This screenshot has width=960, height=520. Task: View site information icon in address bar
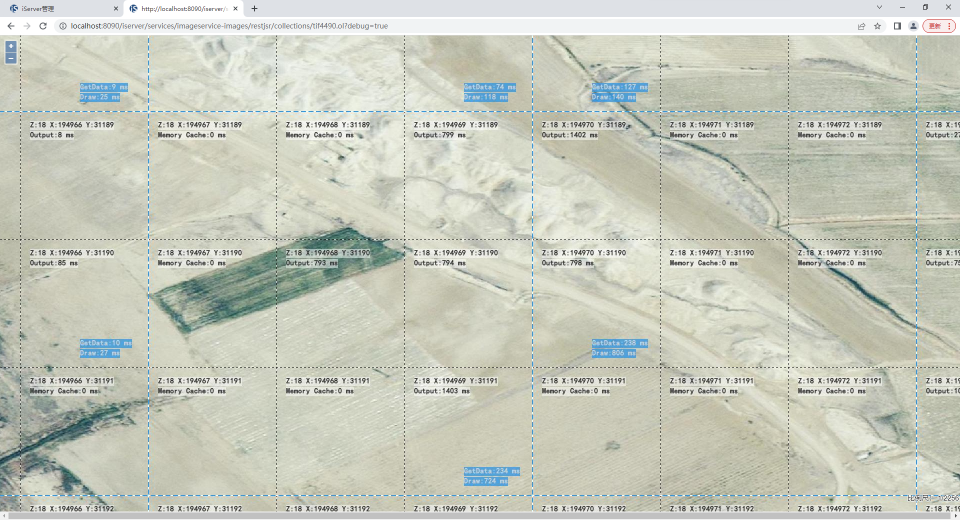point(62,25)
